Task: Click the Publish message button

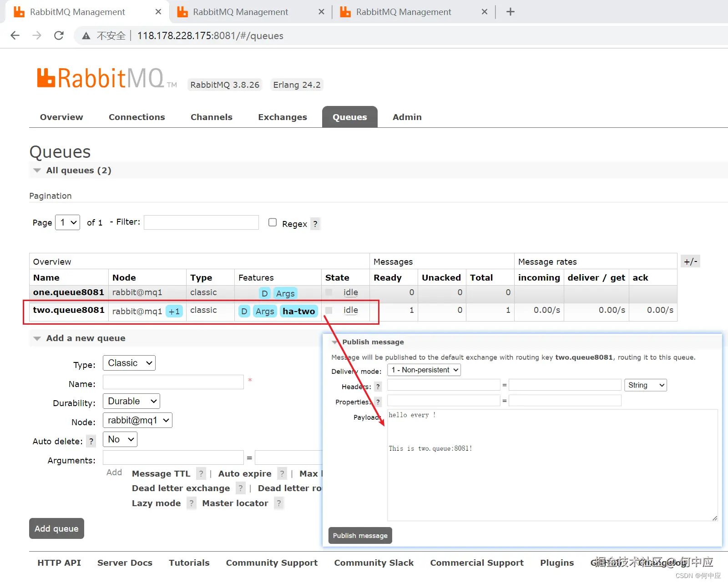Action: pyautogui.click(x=360, y=536)
